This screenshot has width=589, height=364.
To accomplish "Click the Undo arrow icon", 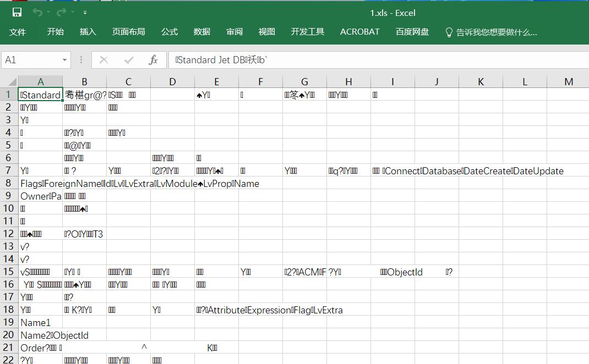I will pyautogui.click(x=37, y=12).
